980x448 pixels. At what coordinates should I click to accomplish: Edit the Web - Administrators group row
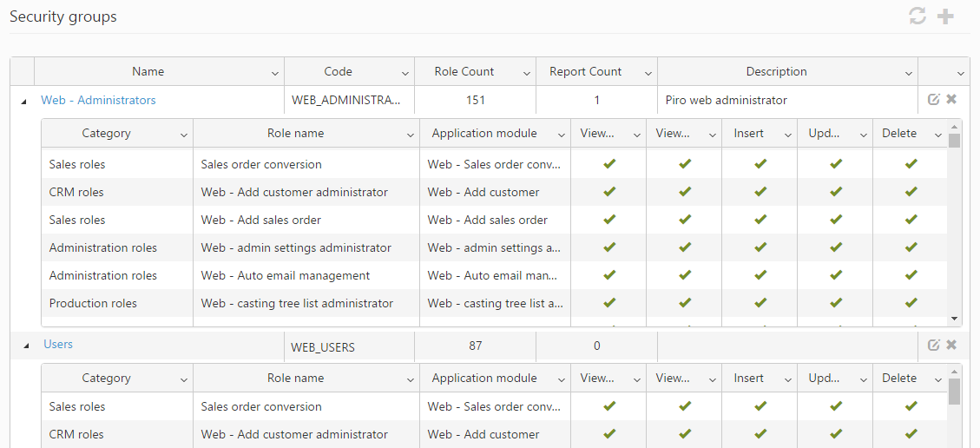934,100
